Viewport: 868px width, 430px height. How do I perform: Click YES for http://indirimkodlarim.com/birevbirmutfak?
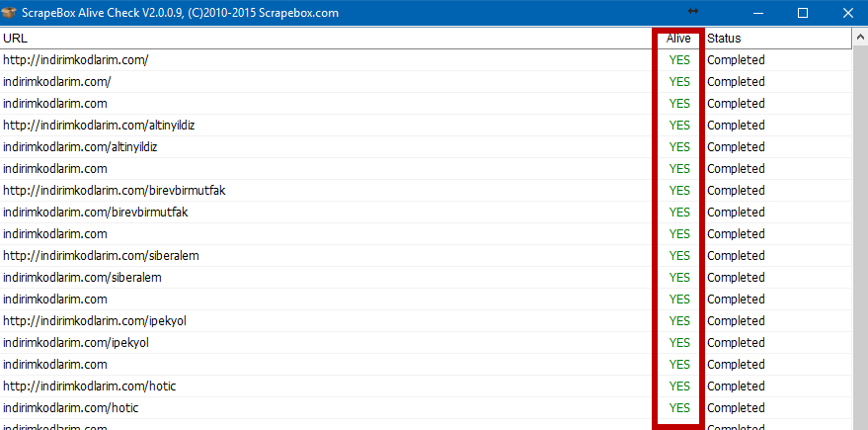679,191
